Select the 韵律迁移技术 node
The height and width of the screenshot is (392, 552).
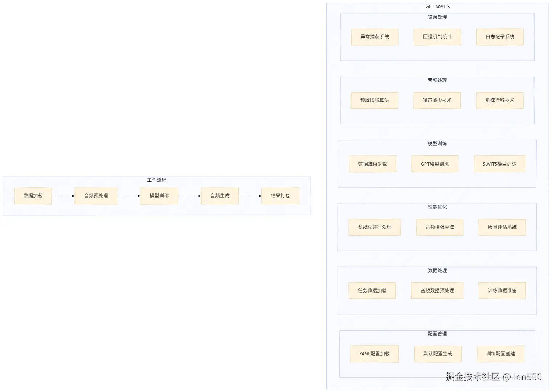pyautogui.click(x=500, y=101)
